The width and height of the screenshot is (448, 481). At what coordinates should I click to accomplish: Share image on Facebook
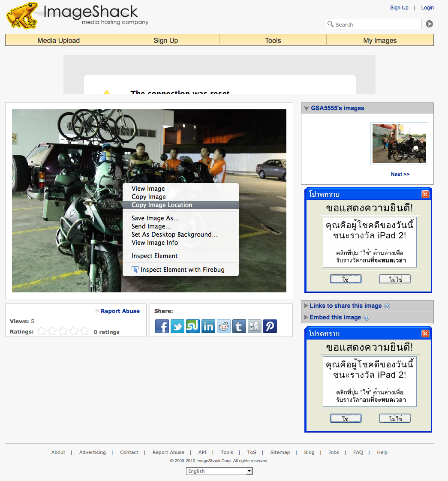(162, 326)
